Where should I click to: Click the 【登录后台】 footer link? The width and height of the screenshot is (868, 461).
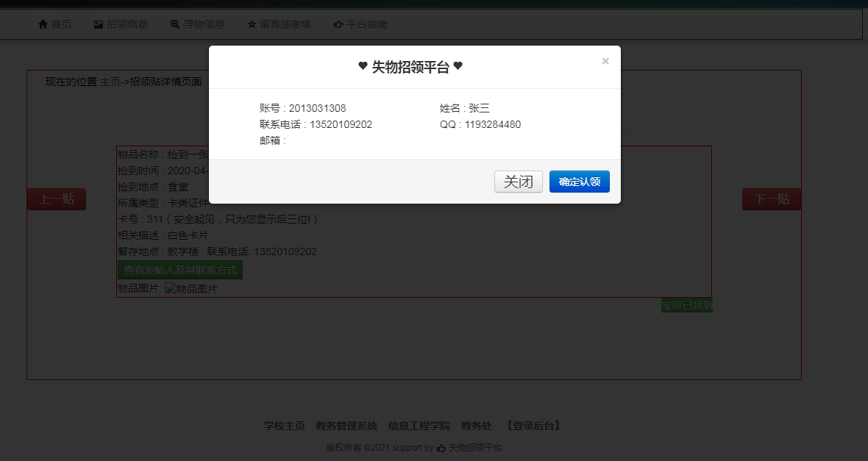coord(533,426)
